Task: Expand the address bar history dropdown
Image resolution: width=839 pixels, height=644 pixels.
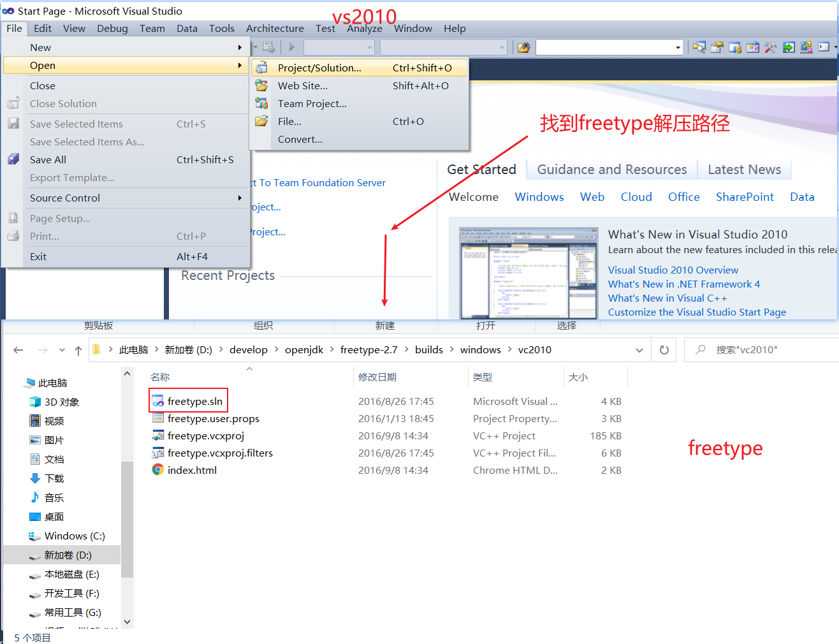Action: click(x=639, y=350)
